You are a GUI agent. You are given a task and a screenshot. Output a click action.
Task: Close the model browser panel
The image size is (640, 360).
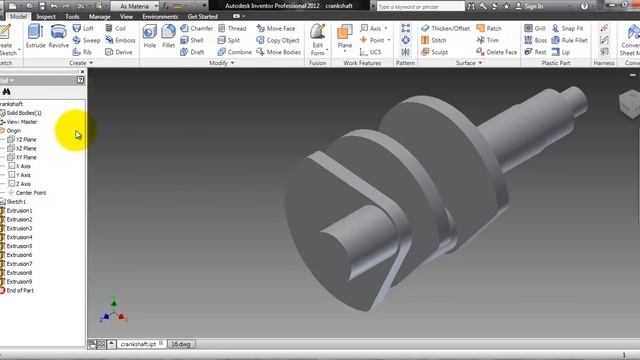pos(82,71)
